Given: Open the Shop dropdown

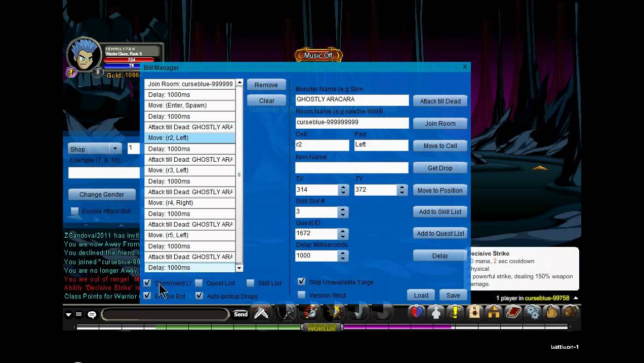Looking at the screenshot, I should [95, 149].
